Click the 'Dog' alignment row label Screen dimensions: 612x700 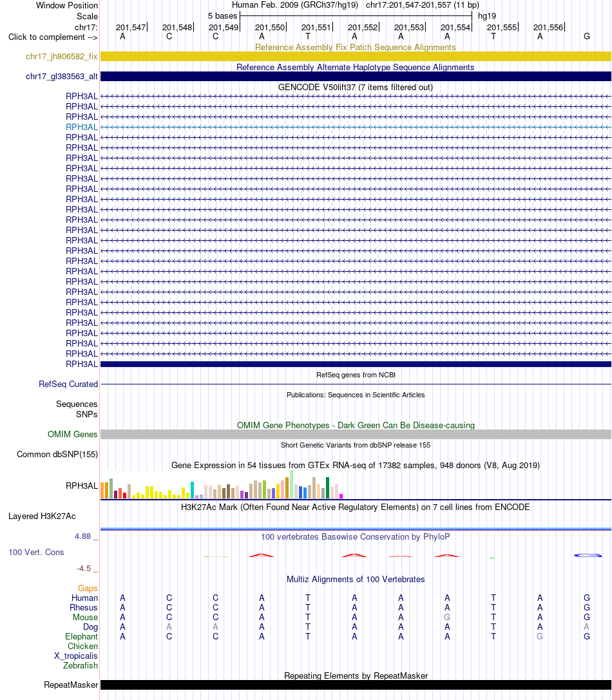pyautogui.click(x=90, y=627)
